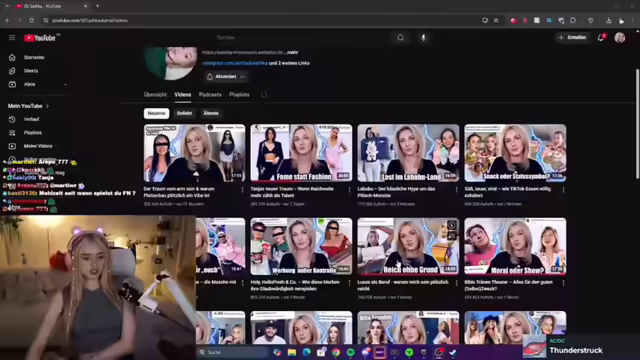Click the channel tab search icon
The height and width of the screenshot is (360, 640).
[264, 95]
